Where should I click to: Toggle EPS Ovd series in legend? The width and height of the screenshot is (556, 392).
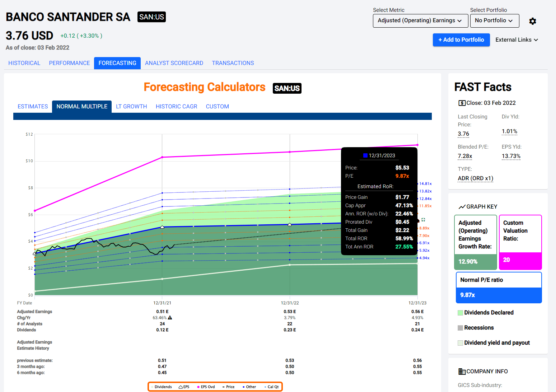tap(206, 387)
